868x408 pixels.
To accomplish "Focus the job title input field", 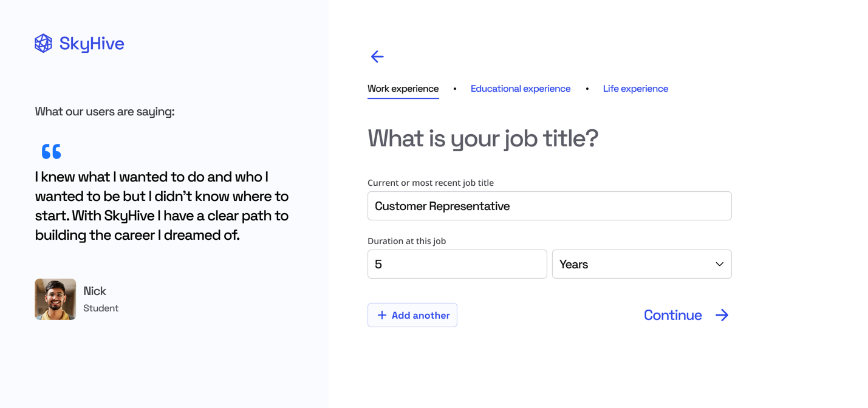I will (x=549, y=206).
